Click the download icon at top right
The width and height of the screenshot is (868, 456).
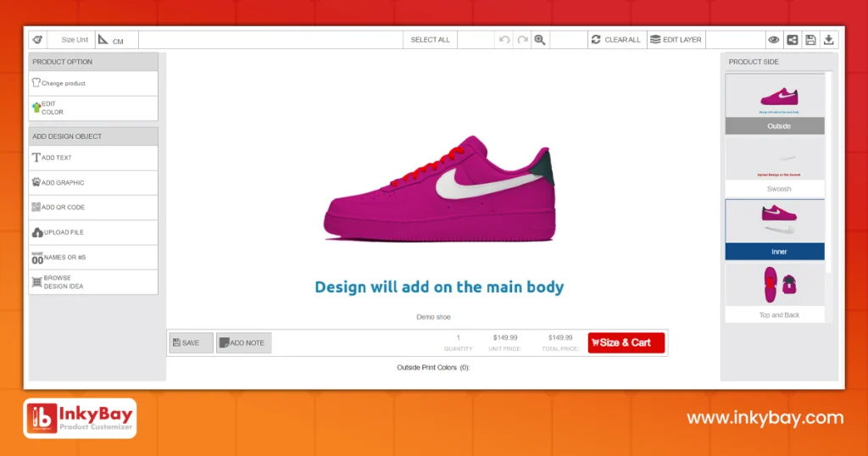coord(829,40)
